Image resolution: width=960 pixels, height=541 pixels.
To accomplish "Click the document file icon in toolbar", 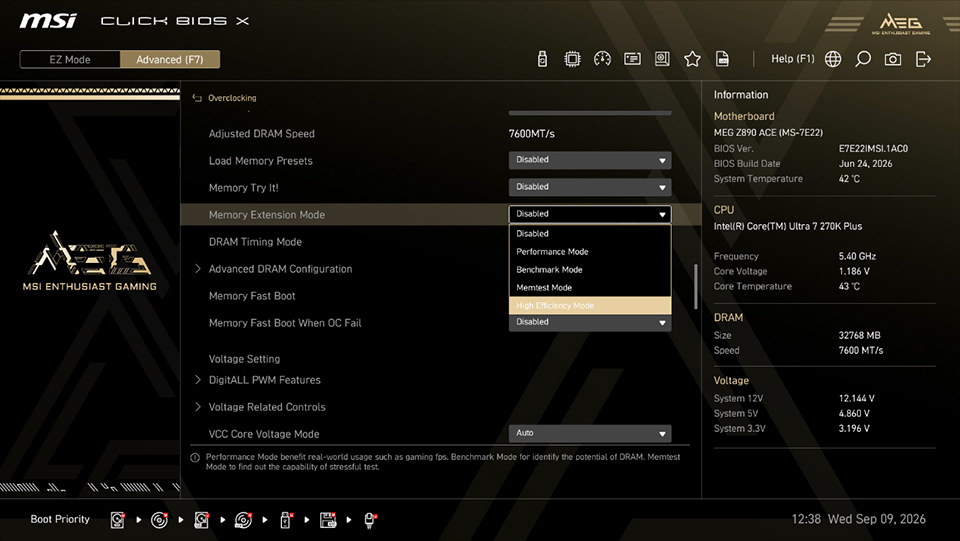I will coord(722,59).
